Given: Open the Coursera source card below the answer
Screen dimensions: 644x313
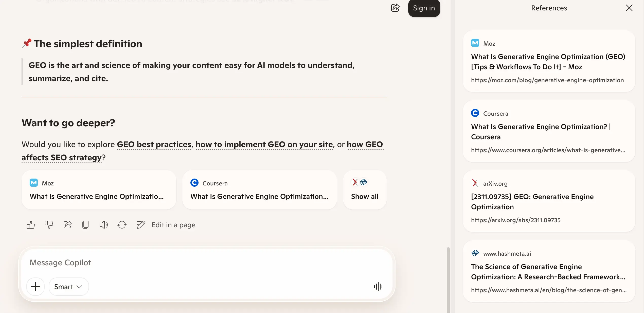Looking at the screenshot, I should coord(260,190).
